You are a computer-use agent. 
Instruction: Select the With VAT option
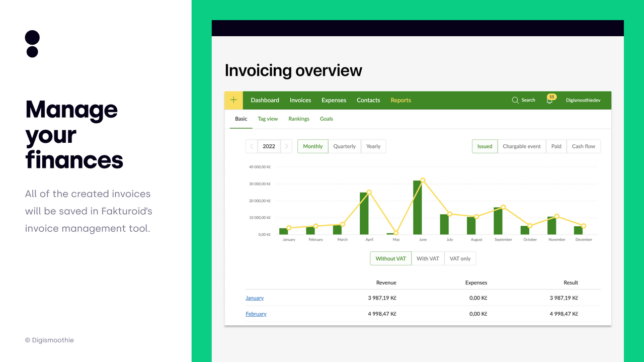(x=428, y=258)
